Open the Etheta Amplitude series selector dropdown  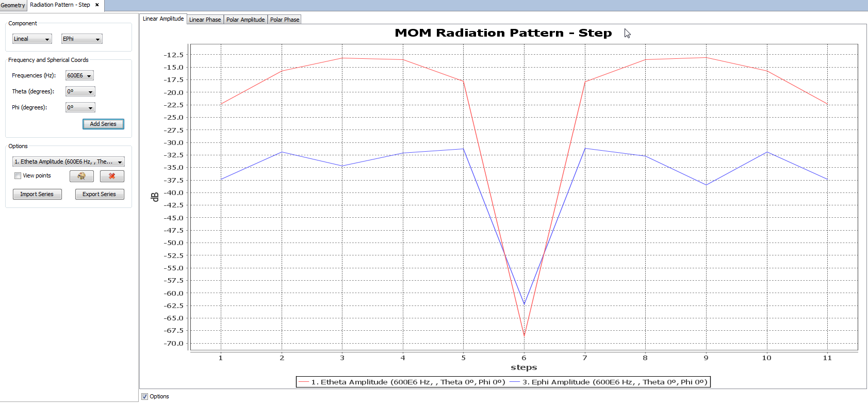68,162
